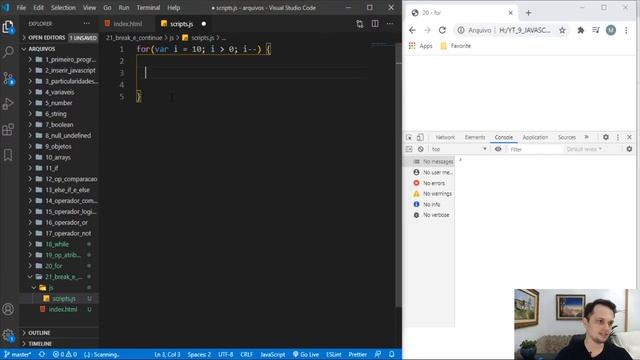Open Run and Debug view

[8, 104]
